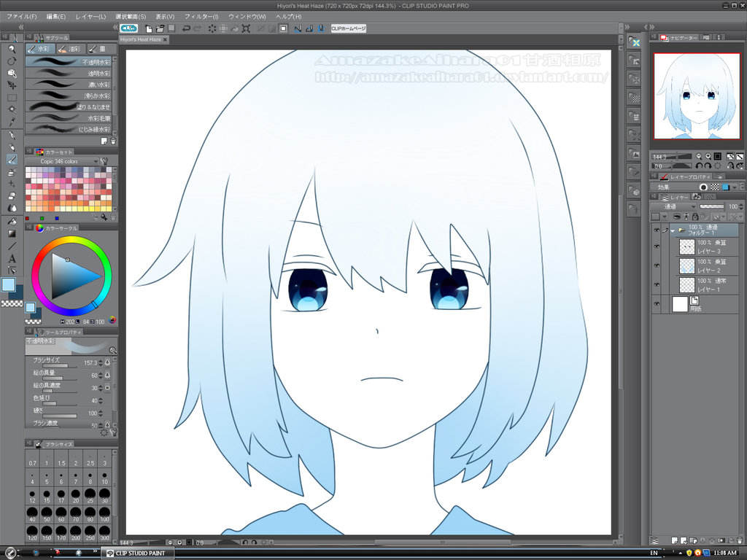Screen dimensions: 747x560
Task: Click the New document icon
Action: click(x=149, y=28)
